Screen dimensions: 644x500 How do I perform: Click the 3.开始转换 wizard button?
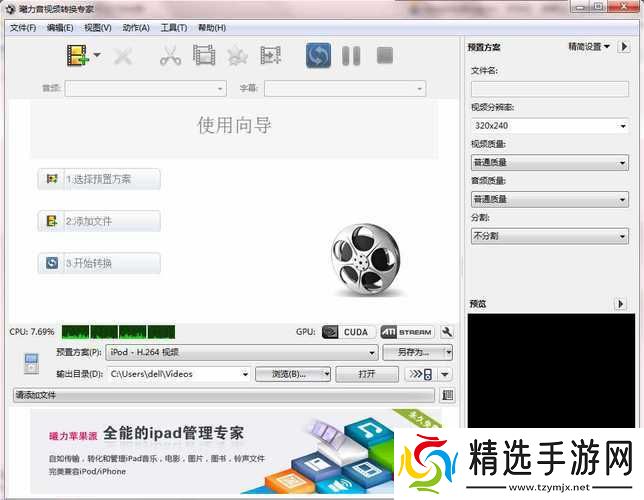[98, 263]
